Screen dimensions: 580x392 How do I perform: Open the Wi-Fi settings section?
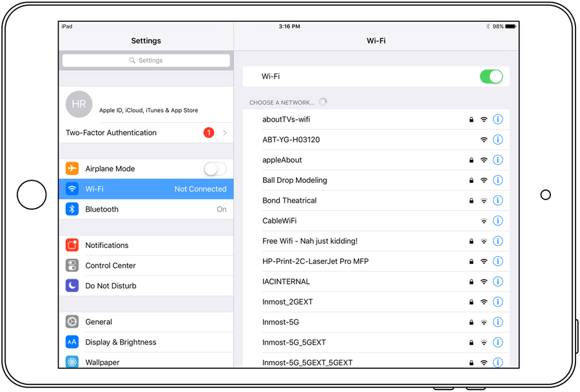point(146,189)
